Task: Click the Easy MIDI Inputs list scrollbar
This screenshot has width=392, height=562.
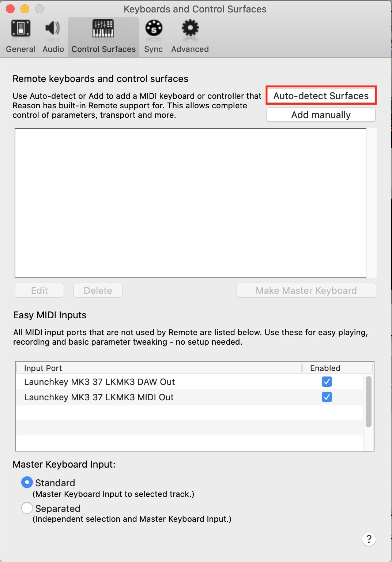Action: pos(369,402)
